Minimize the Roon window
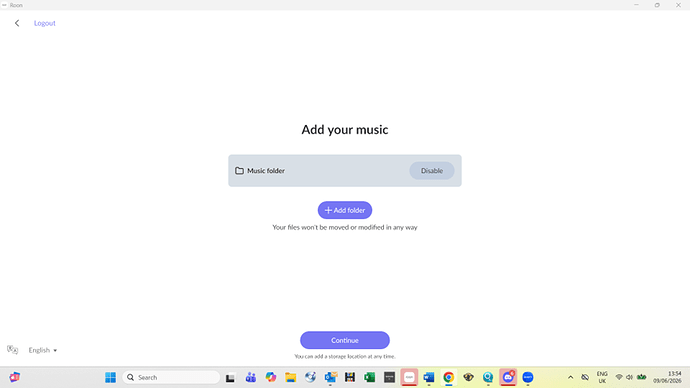Screen dimensions: 690x388 point(636,5)
